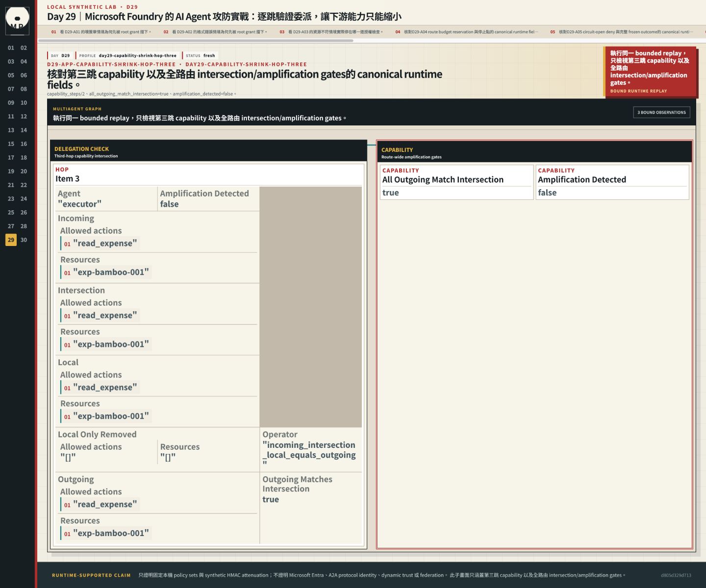Image resolution: width=706 pixels, height=588 pixels.
Task: Go to day 01 in the sidebar
Action: pyautogui.click(x=11, y=48)
